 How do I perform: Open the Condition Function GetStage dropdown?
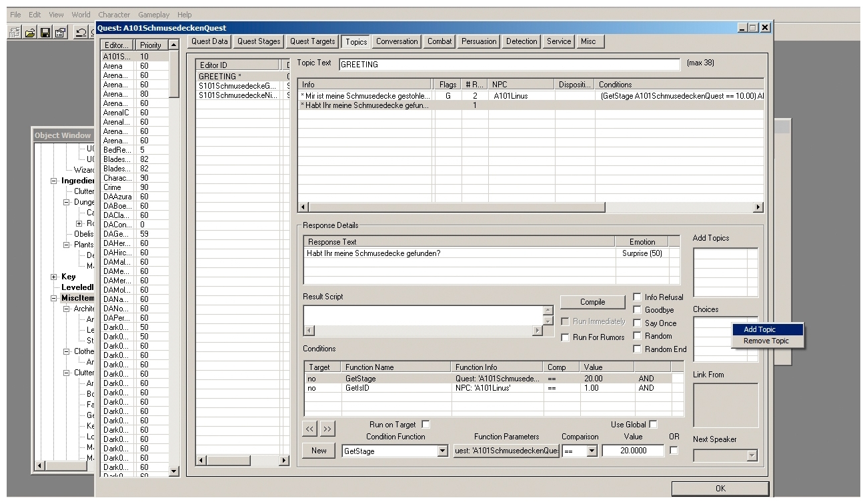point(442,451)
